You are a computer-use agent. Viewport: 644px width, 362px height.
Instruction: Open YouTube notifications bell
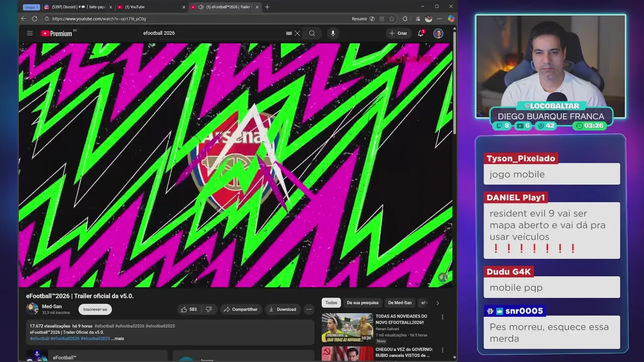[421, 33]
